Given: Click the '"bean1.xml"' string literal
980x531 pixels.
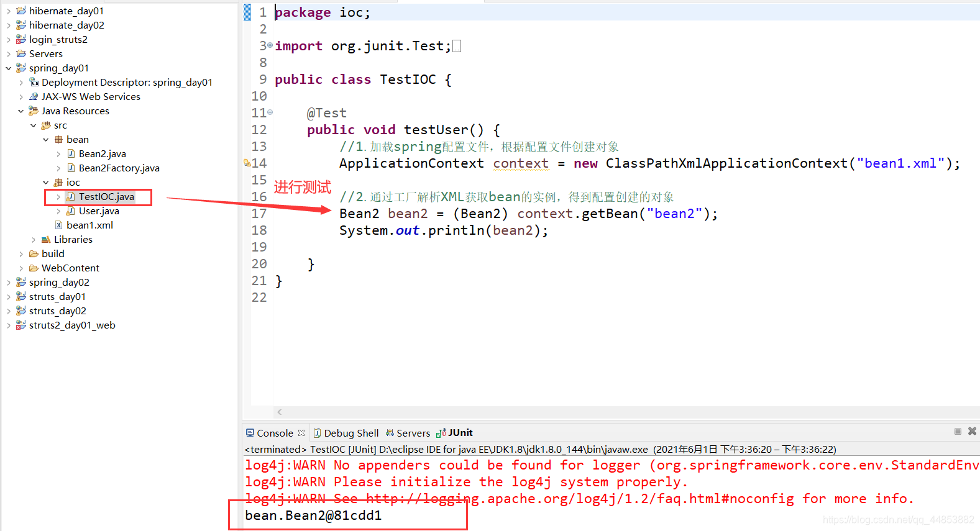Looking at the screenshot, I should click(900, 163).
